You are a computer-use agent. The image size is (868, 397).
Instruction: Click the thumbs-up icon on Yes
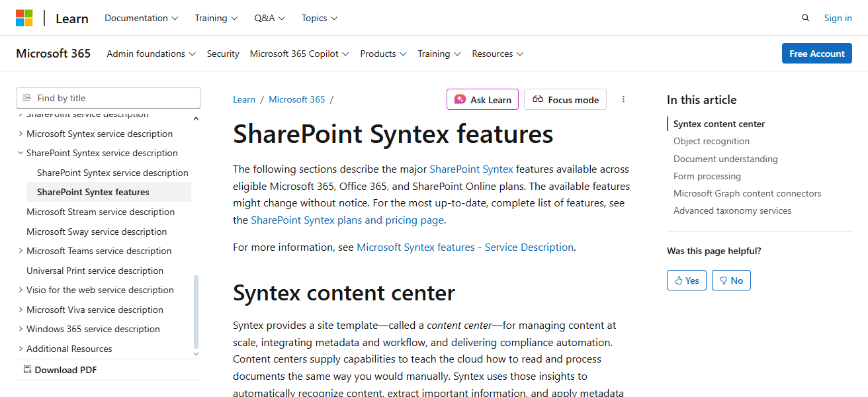coord(679,280)
